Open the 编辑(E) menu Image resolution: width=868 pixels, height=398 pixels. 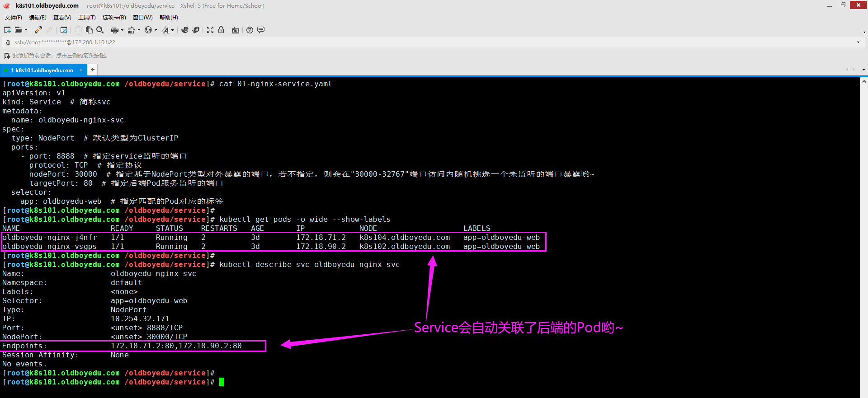[x=38, y=18]
